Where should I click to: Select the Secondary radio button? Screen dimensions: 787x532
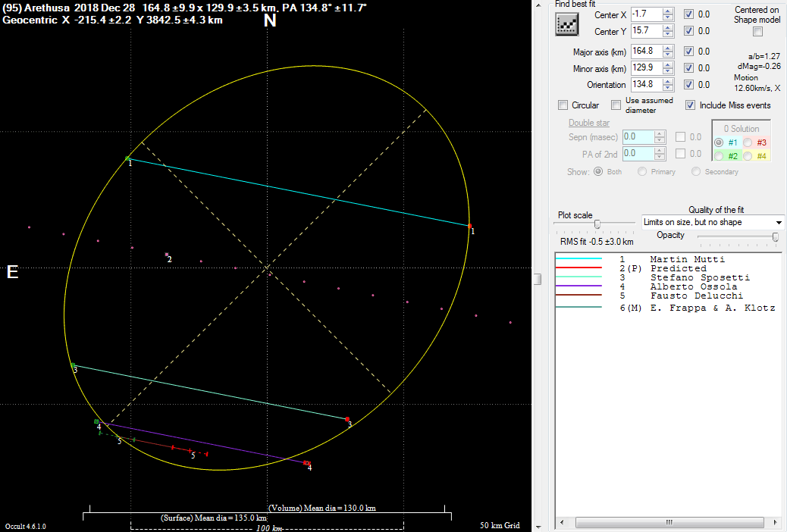point(696,171)
